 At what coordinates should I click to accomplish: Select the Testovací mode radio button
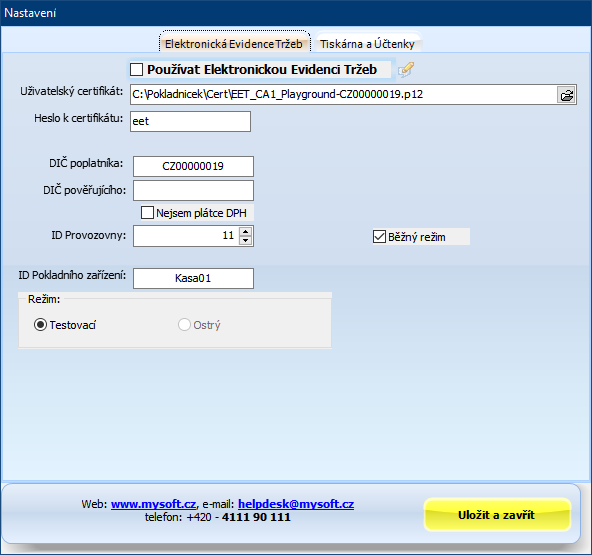[x=40, y=325]
